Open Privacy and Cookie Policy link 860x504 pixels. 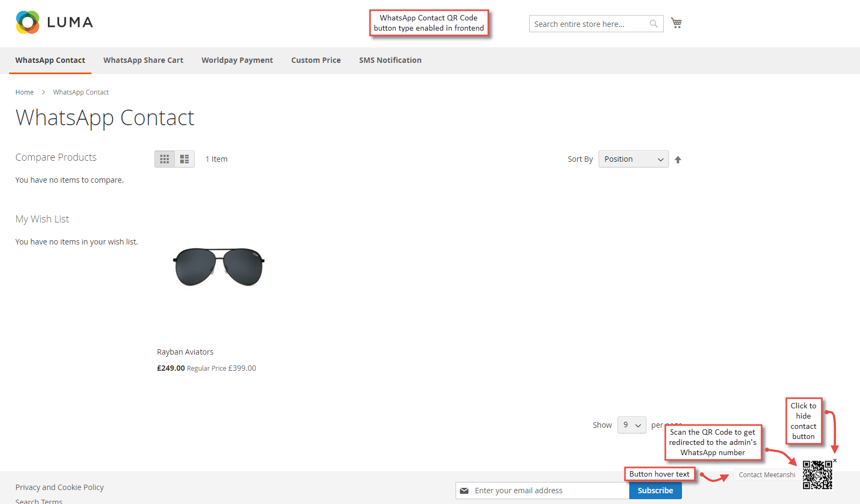click(x=60, y=487)
